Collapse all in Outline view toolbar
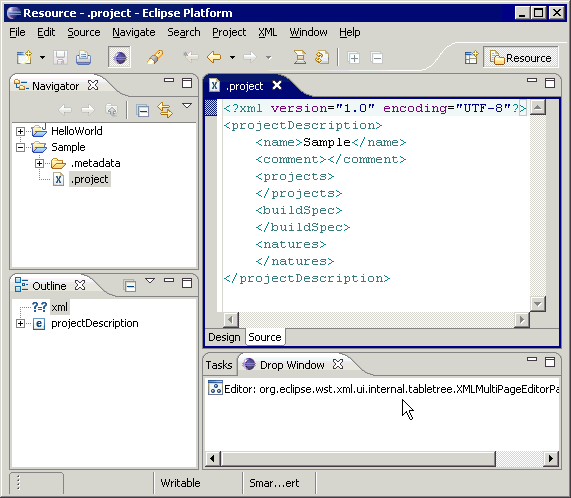The width and height of the screenshot is (571, 498). [130, 285]
